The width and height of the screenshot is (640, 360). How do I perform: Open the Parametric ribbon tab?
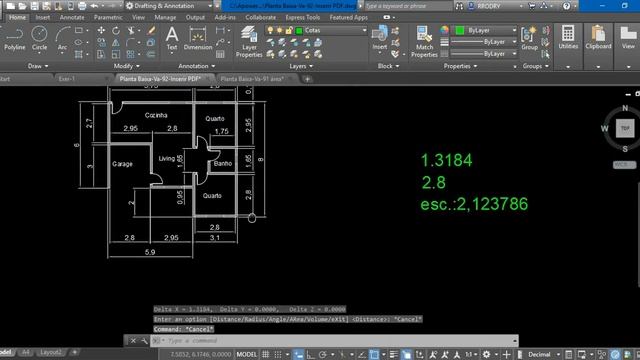pos(108,18)
